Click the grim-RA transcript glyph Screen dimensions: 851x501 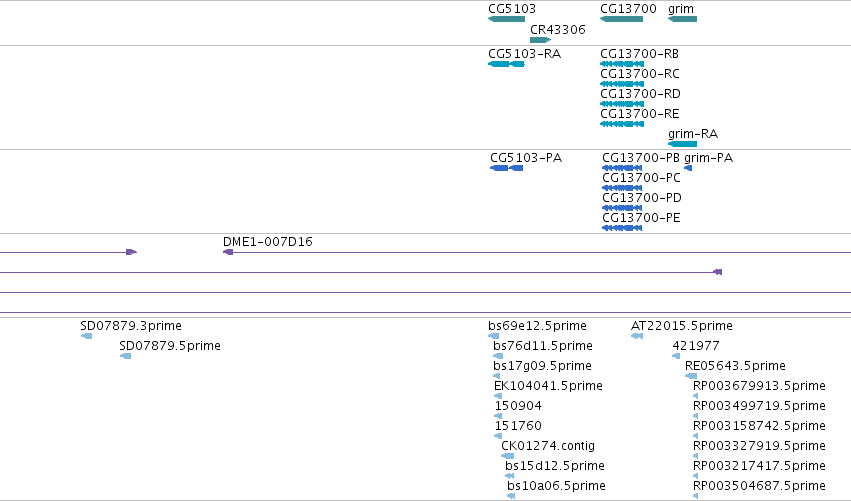coord(682,144)
